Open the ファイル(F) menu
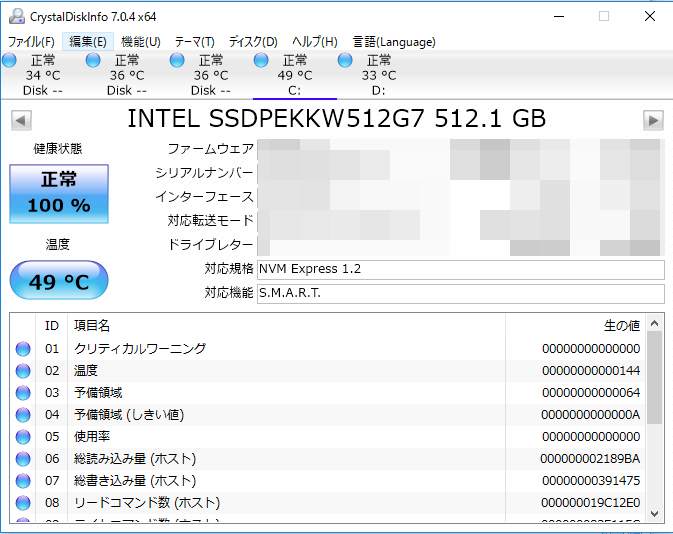This screenshot has width=673, height=534. [x=31, y=42]
